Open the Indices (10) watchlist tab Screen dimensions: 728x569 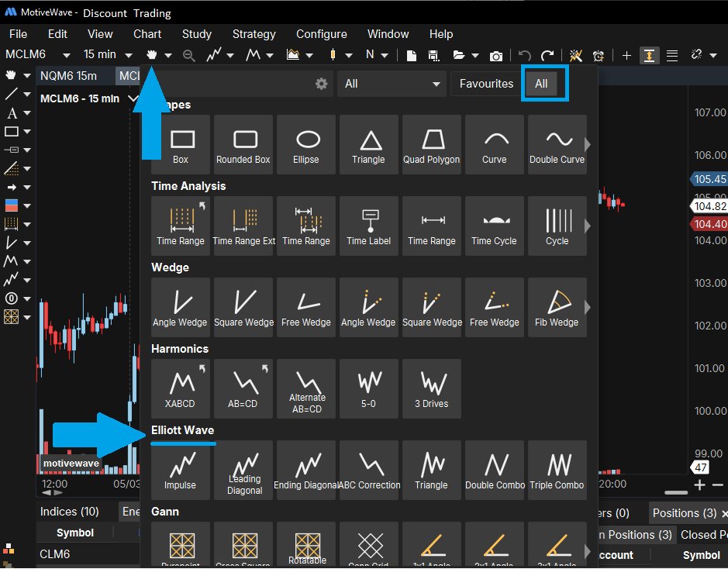(69, 512)
